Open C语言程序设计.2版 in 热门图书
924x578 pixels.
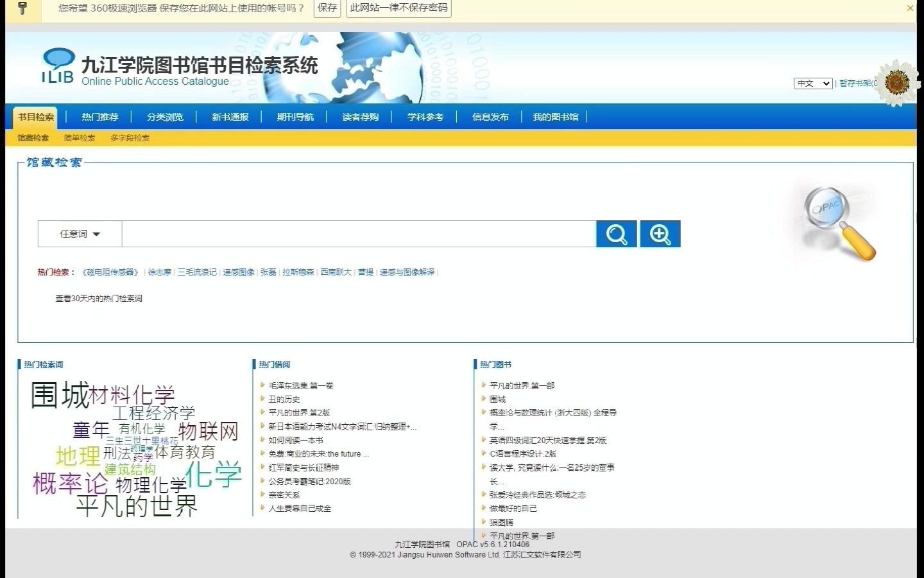(x=523, y=454)
